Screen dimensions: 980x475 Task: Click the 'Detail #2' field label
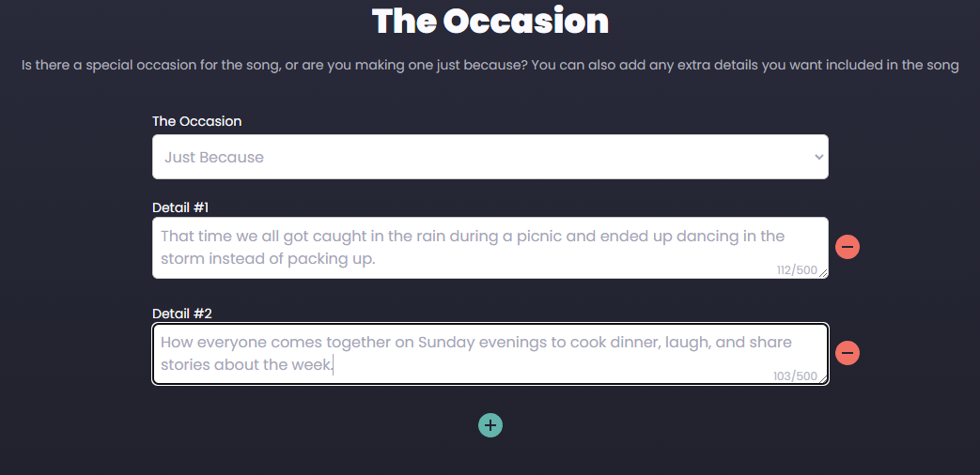click(x=182, y=314)
